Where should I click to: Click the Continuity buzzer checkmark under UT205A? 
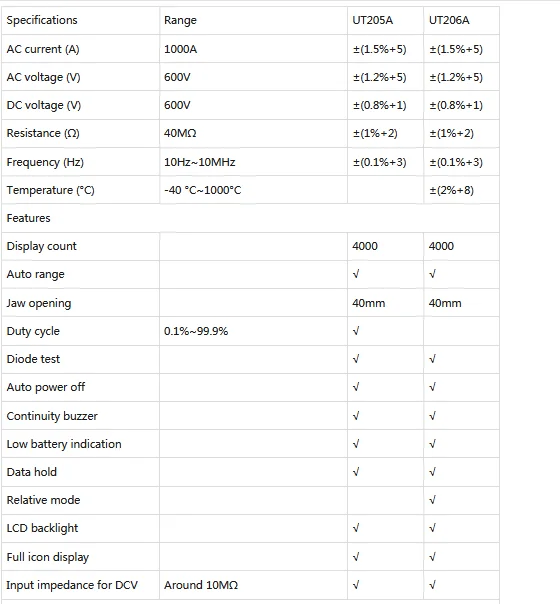356,416
